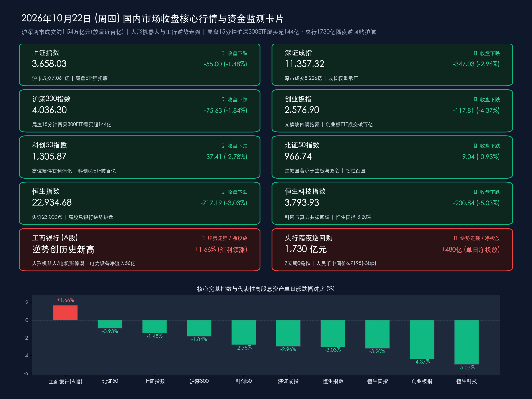Select the 北证50 -0.93% bar
Screen dimensions: 532x399
pyautogui.click(x=110, y=324)
